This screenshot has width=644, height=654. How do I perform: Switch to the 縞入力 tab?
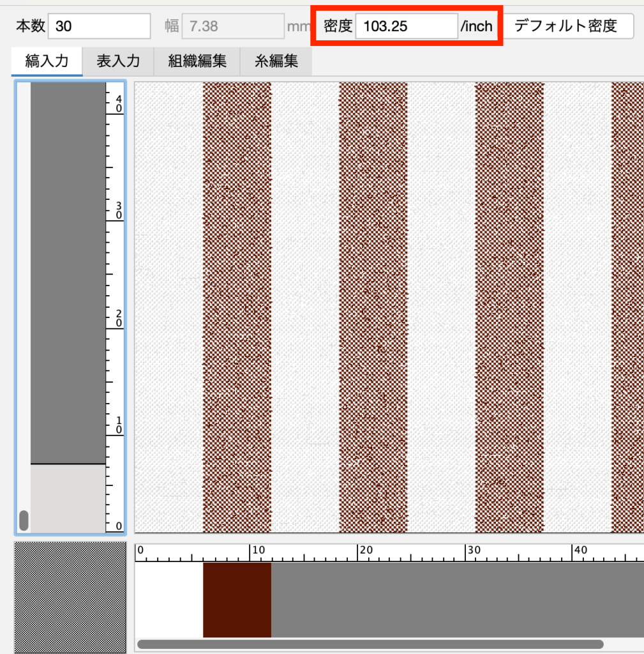click(x=47, y=61)
